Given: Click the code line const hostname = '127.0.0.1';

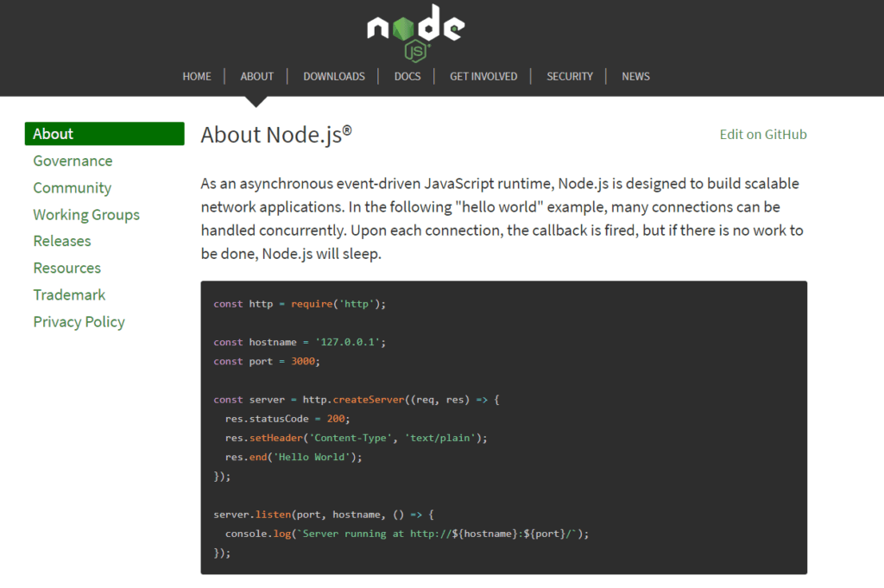Looking at the screenshot, I should click(300, 342).
